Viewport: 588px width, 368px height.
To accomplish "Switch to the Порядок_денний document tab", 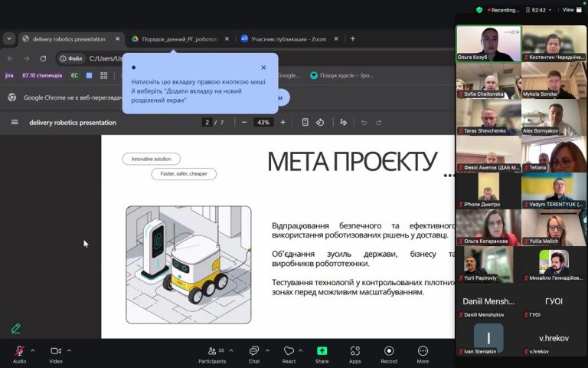I will 180,39.
